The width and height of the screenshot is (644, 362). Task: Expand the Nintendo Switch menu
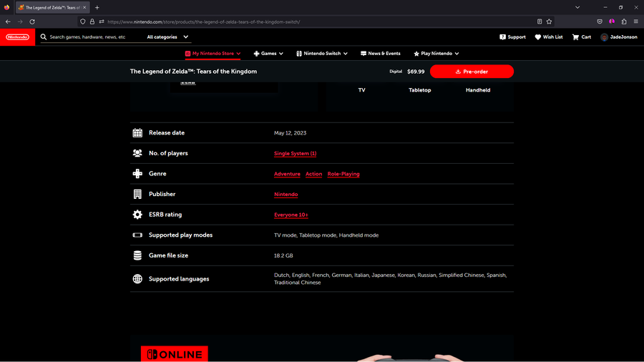point(322,54)
